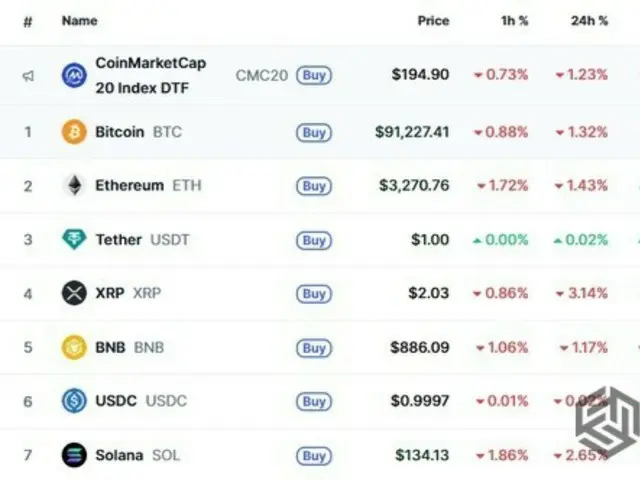Sort table by Name column header
Viewport: 640px width, 480px height.
click(79, 20)
